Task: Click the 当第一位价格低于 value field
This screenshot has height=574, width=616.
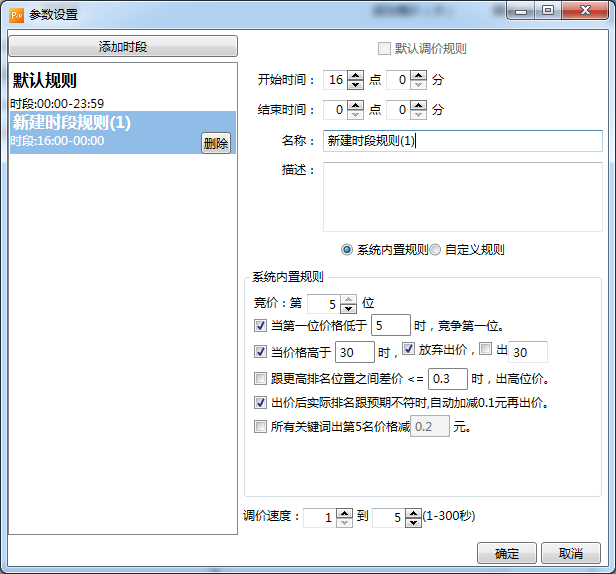Action: [391, 325]
